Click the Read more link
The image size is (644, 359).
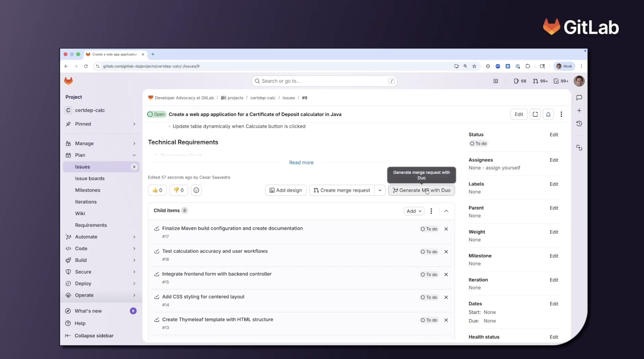301,162
